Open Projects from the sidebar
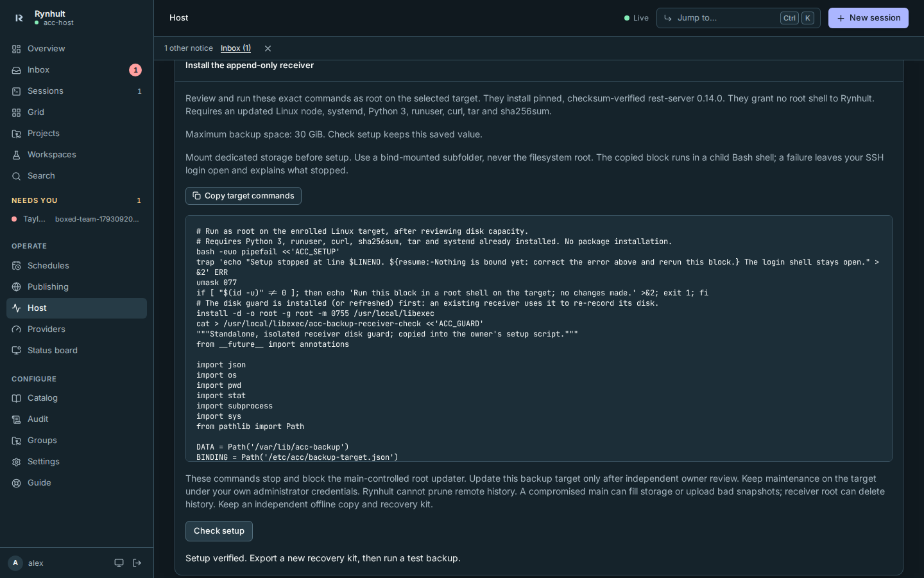This screenshot has height=578, width=924. tap(76, 134)
